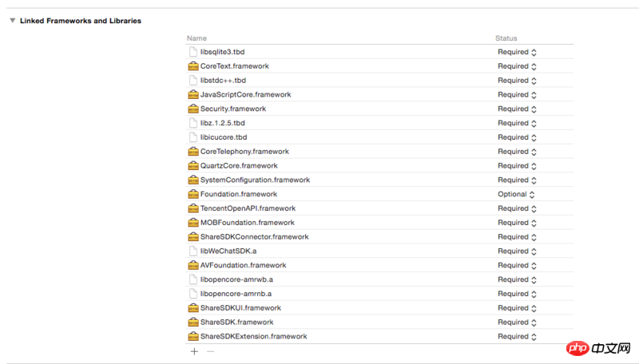
Task: Click the AVFoundation.framework toolbox icon
Action: coord(193,265)
